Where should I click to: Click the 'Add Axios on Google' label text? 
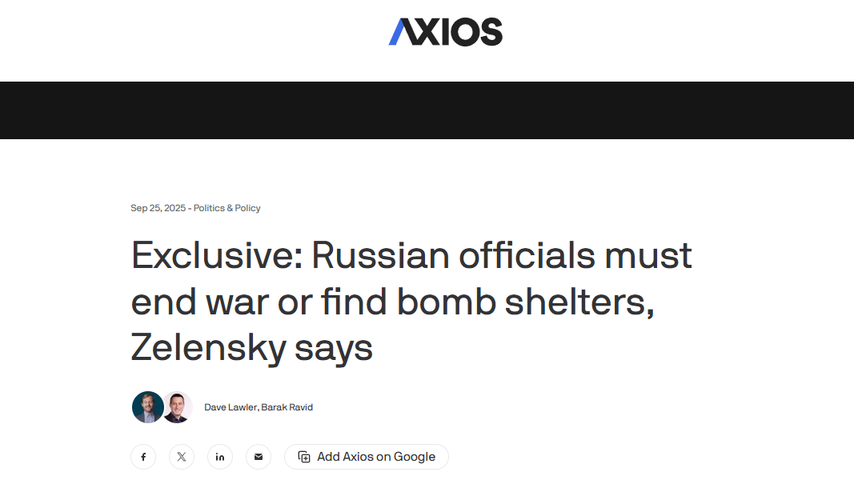[x=376, y=457]
